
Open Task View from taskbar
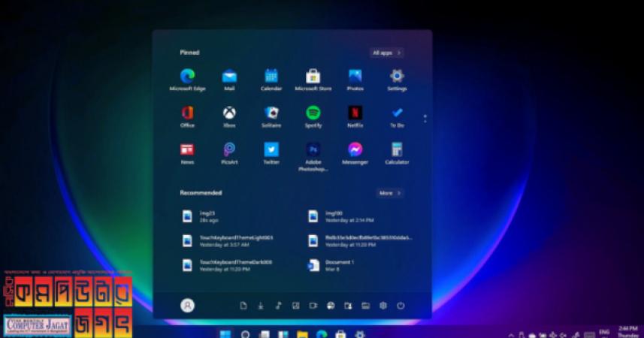coord(265,334)
